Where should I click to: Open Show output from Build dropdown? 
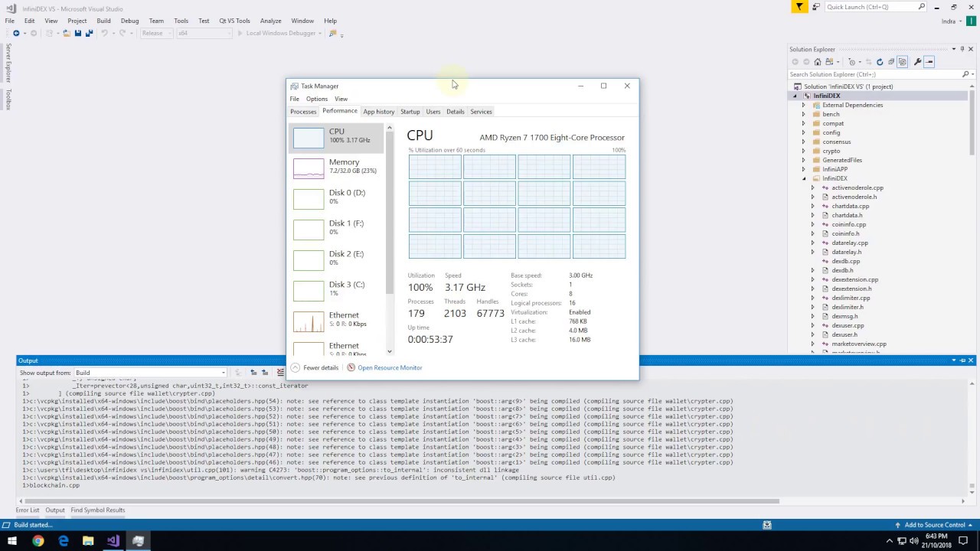[149, 373]
